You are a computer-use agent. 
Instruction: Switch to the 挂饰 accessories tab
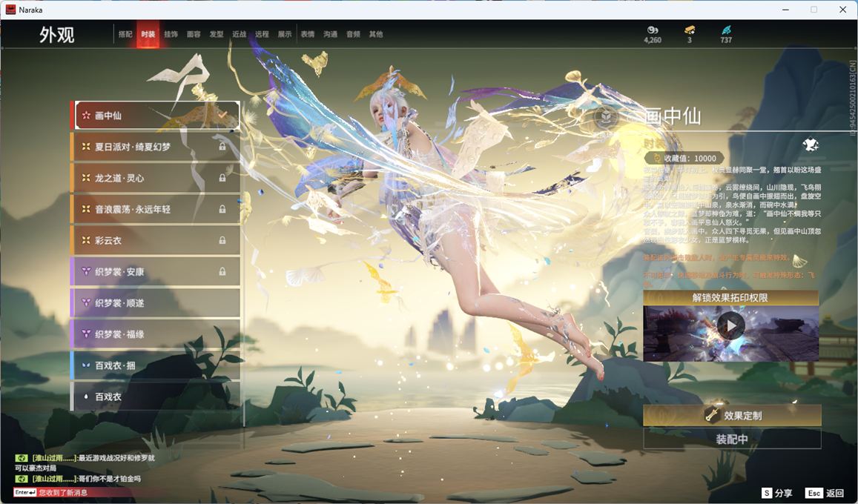click(171, 34)
